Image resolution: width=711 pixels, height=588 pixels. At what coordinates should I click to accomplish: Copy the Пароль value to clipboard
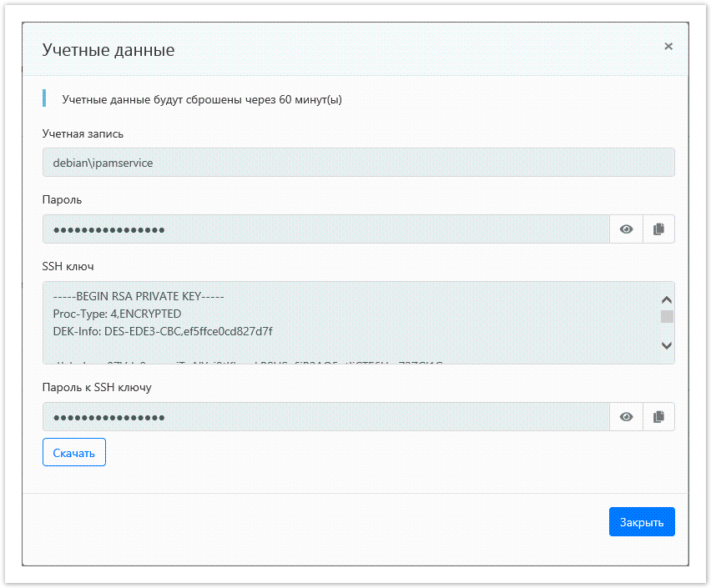point(658,229)
